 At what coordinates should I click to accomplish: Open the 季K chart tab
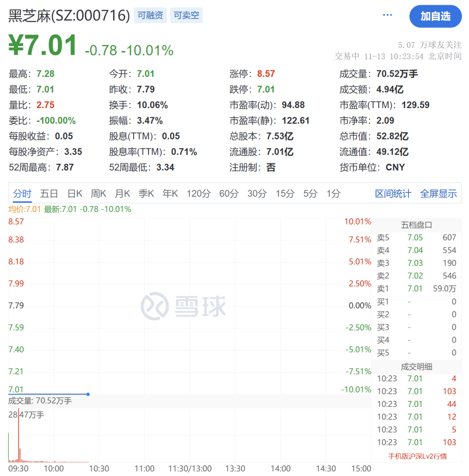click(x=146, y=194)
